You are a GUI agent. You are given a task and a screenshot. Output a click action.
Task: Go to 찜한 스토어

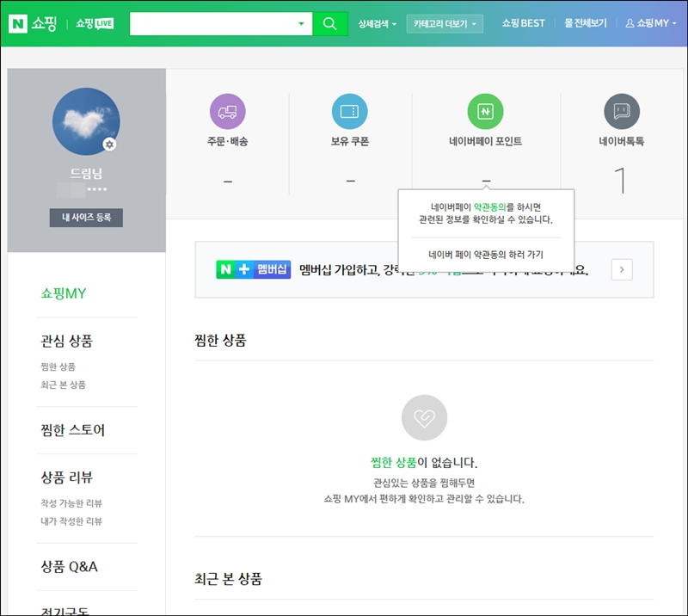73,430
